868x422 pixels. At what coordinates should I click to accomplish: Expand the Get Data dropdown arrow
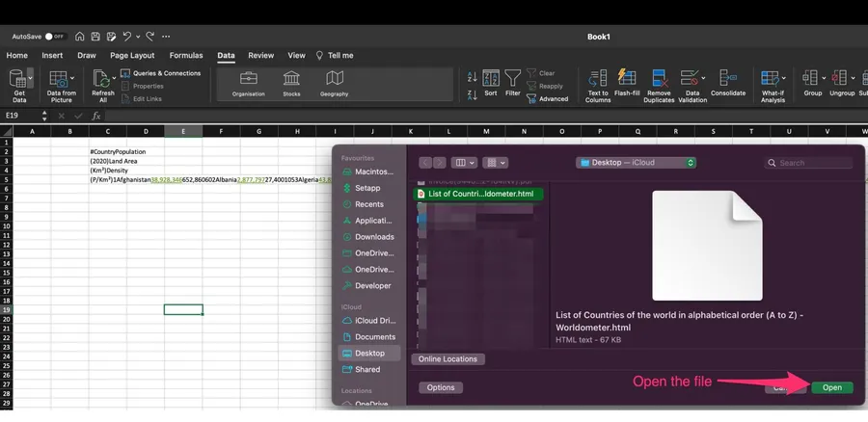pyautogui.click(x=31, y=75)
